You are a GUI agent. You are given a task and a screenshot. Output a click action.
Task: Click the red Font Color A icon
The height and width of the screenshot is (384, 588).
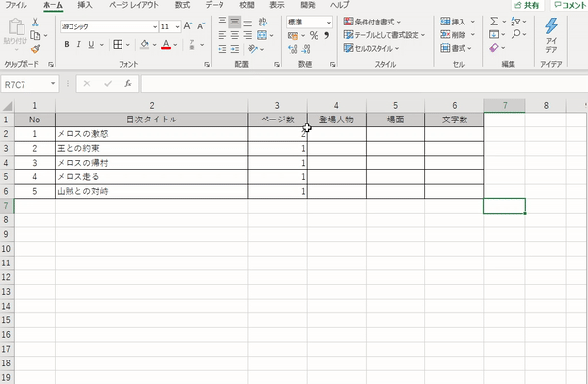166,45
